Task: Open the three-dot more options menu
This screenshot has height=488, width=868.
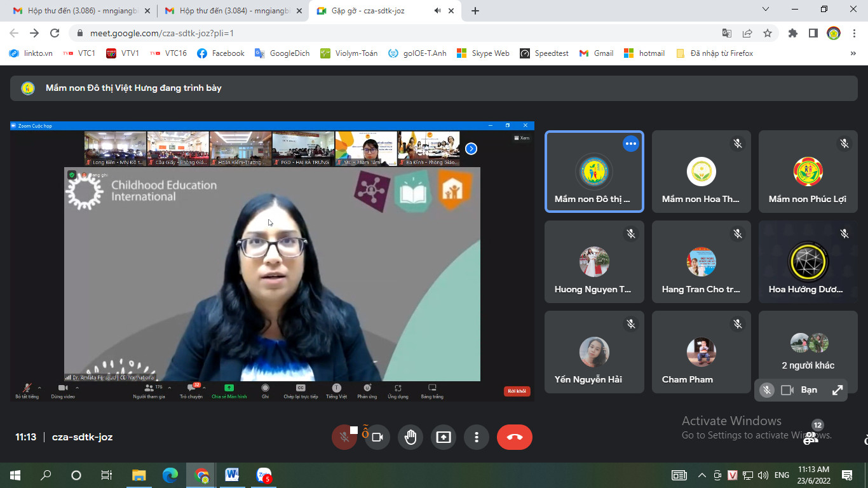Action: click(x=477, y=437)
